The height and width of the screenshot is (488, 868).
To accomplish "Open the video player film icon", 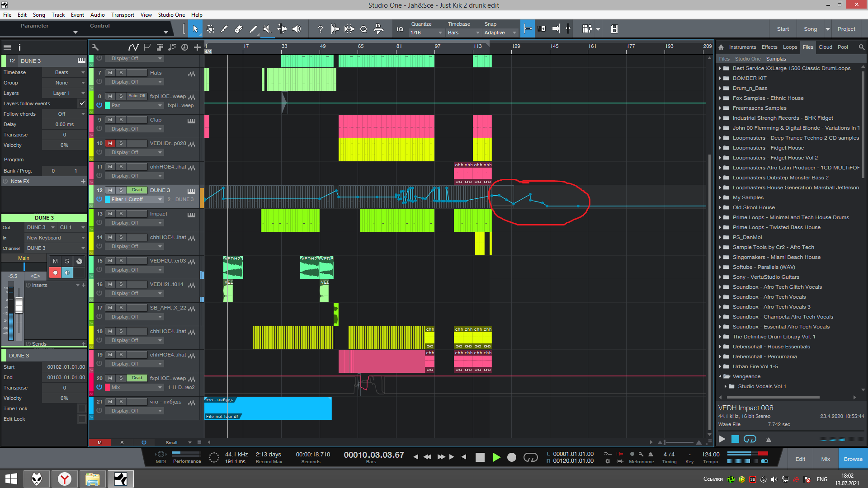I will (614, 29).
